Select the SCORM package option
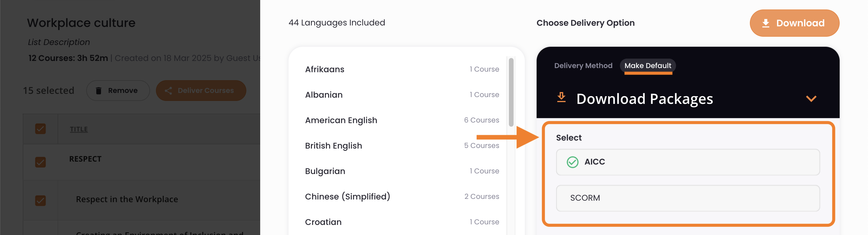Image resolution: width=868 pixels, height=235 pixels. (687, 198)
